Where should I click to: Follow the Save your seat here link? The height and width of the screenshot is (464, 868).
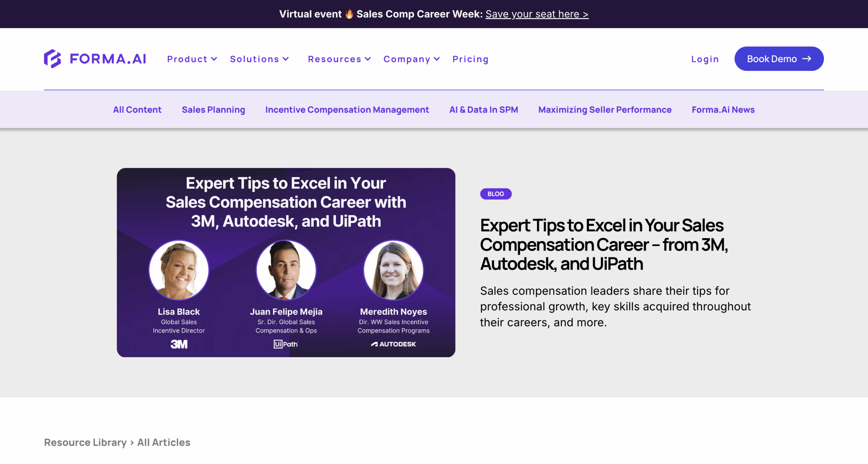click(537, 14)
